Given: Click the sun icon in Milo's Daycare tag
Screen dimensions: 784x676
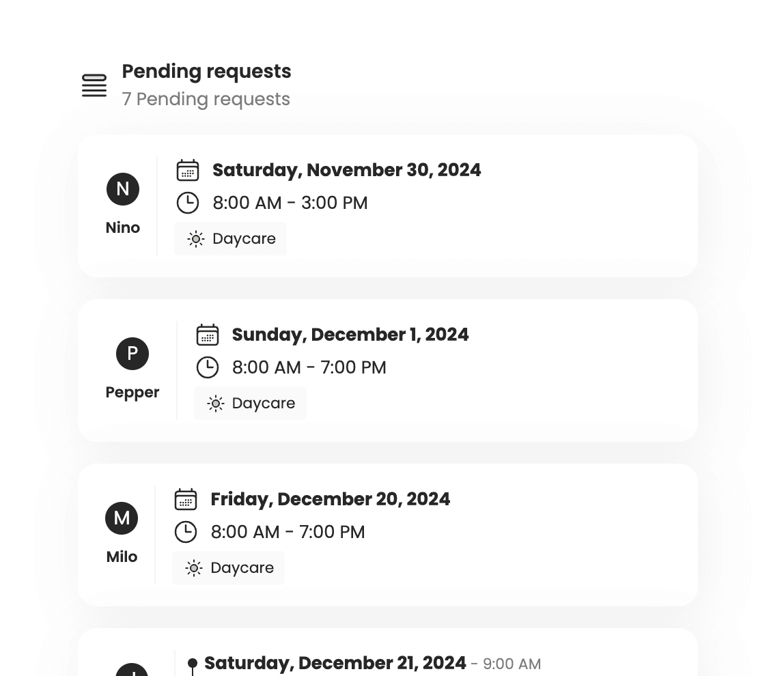Looking at the screenshot, I should point(194,567).
